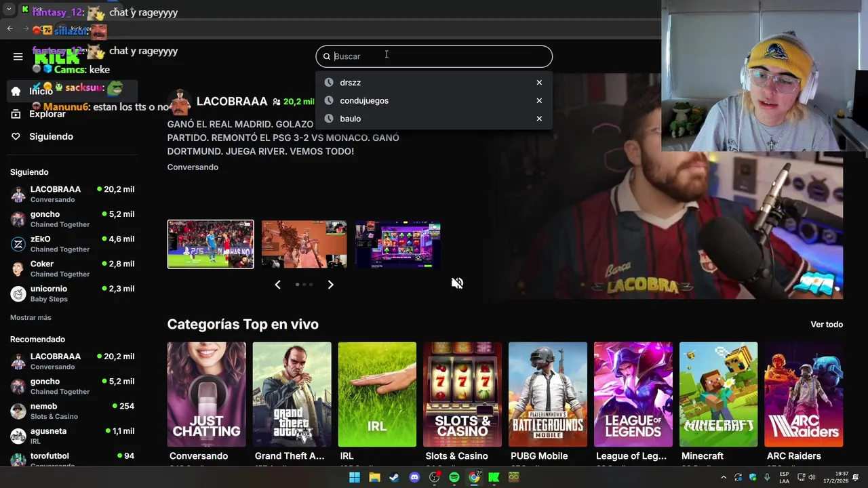Open the notification bell in taskbar

tap(855, 477)
